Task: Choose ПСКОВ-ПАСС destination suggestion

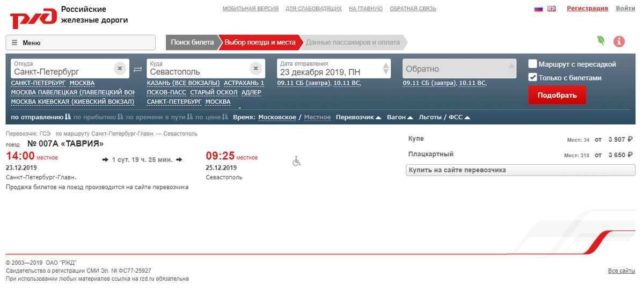Action: click(x=167, y=92)
